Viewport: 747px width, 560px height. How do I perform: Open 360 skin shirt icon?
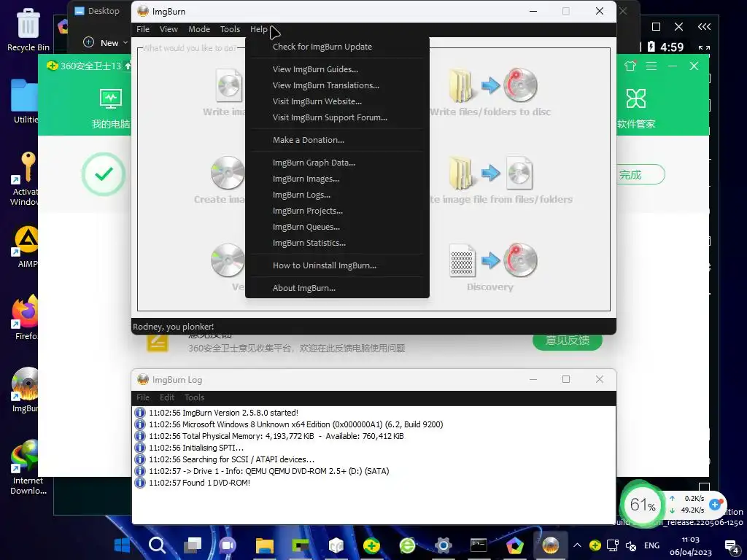coord(630,66)
